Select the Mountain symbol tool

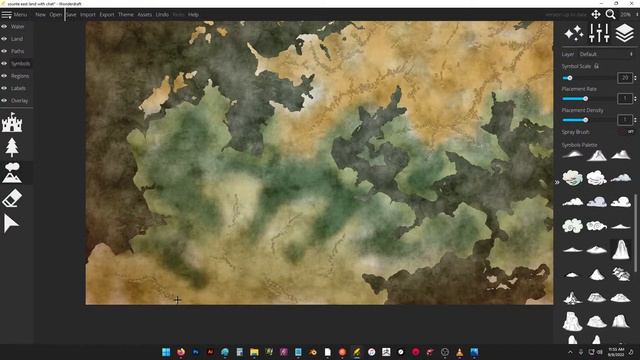point(12,172)
